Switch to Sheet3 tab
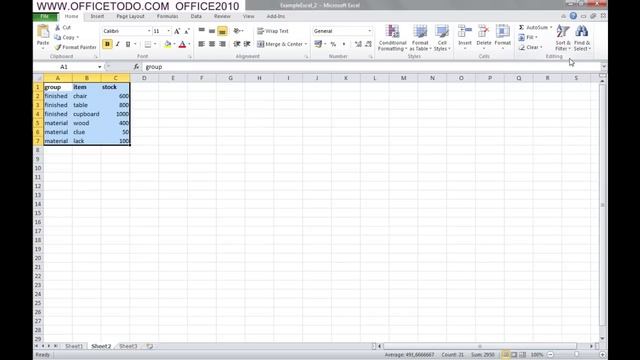640x360 pixels. (x=128, y=346)
